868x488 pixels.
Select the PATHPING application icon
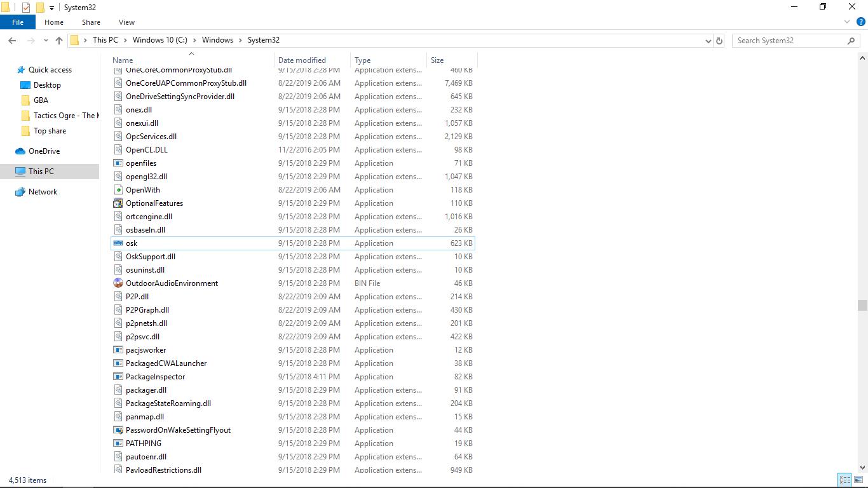click(118, 444)
